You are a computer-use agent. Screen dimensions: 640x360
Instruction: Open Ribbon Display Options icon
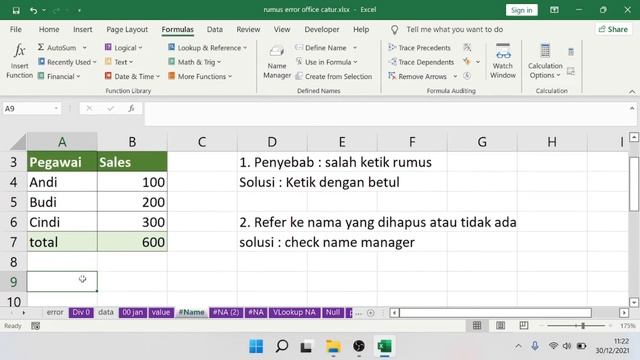[x=554, y=10]
